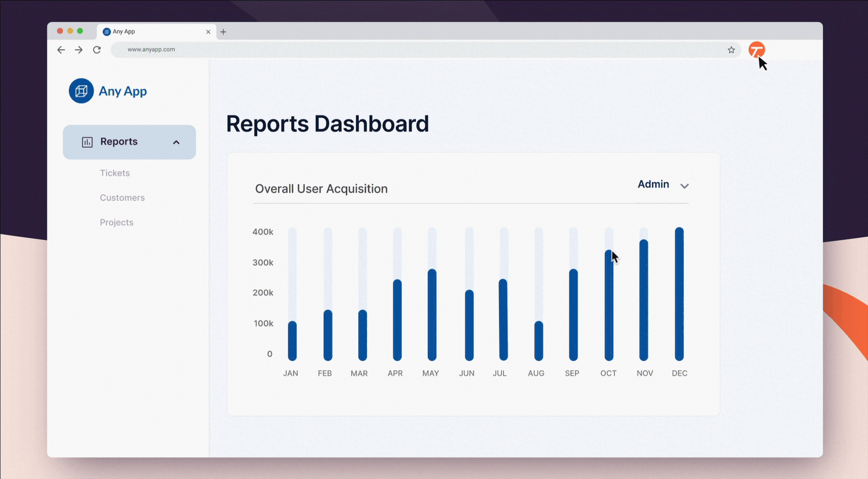Click the Any App cube logo
Viewport: 868px width, 479px height.
point(81,91)
